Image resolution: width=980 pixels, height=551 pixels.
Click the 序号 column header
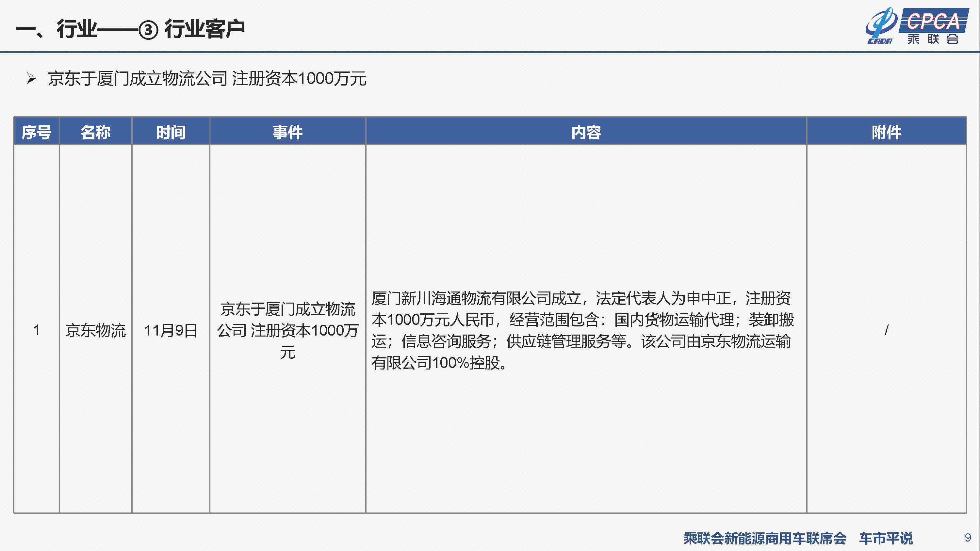[37, 132]
